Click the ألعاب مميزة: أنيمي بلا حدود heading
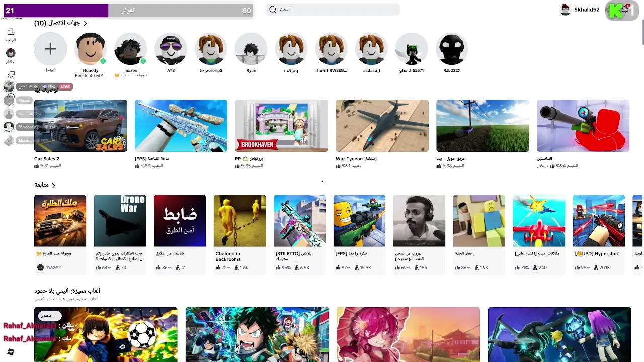Image resolution: width=644 pixels, height=362 pixels. [67, 291]
